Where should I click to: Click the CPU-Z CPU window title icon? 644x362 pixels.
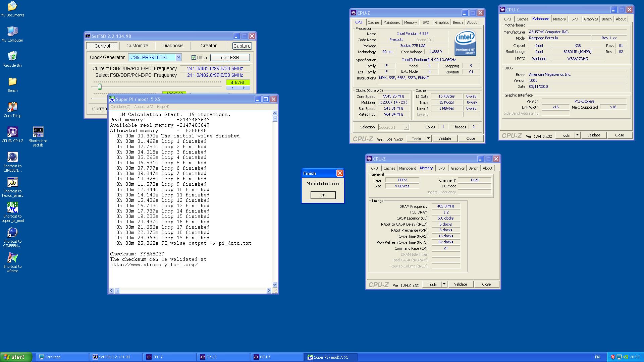coord(354,13)
